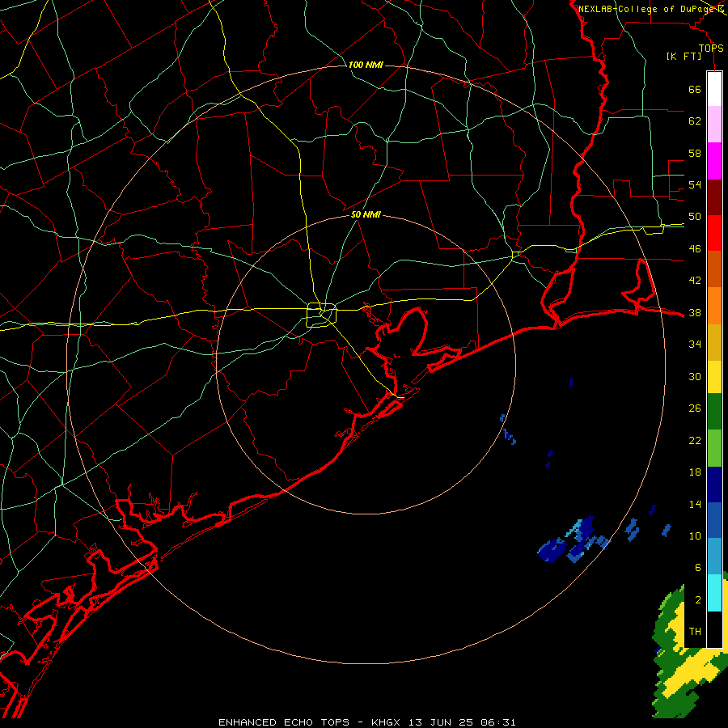
Task: Click the legend value 62
Action: point(695,121)
